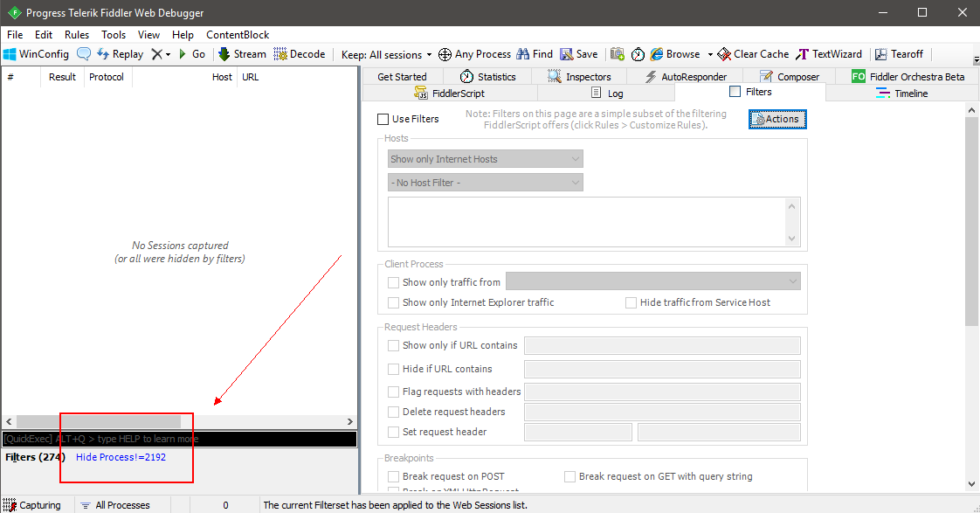The height and width of the screenshot is (513, 980).
Task: Expand Keep: All sessions dropdown
Action: pyautogui.click(x=386, y=54)
